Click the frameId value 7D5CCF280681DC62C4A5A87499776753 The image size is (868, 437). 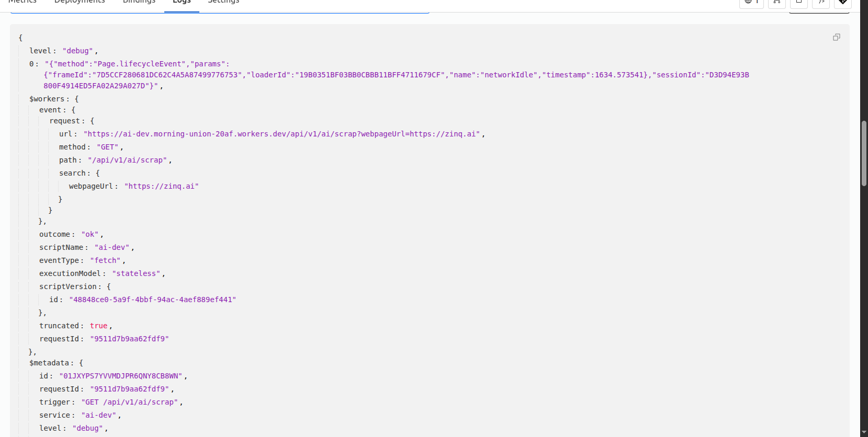point(167,75)
